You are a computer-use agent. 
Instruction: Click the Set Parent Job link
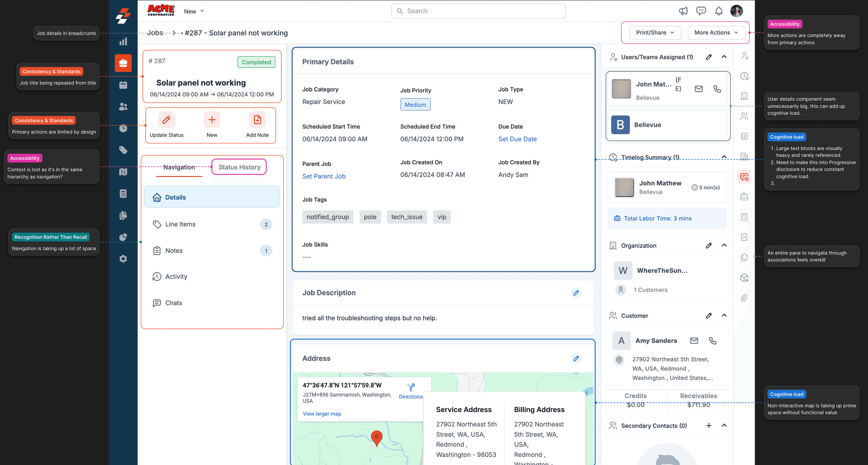tap(324, 176)
